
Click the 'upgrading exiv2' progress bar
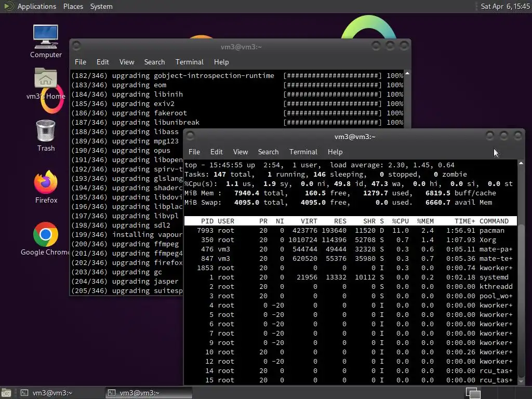[332, 104]
